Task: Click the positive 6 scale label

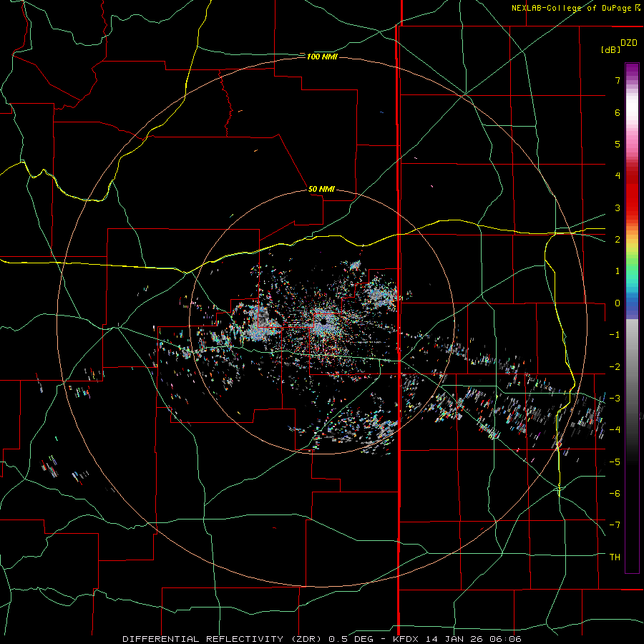Action: (x=618, y=112)
